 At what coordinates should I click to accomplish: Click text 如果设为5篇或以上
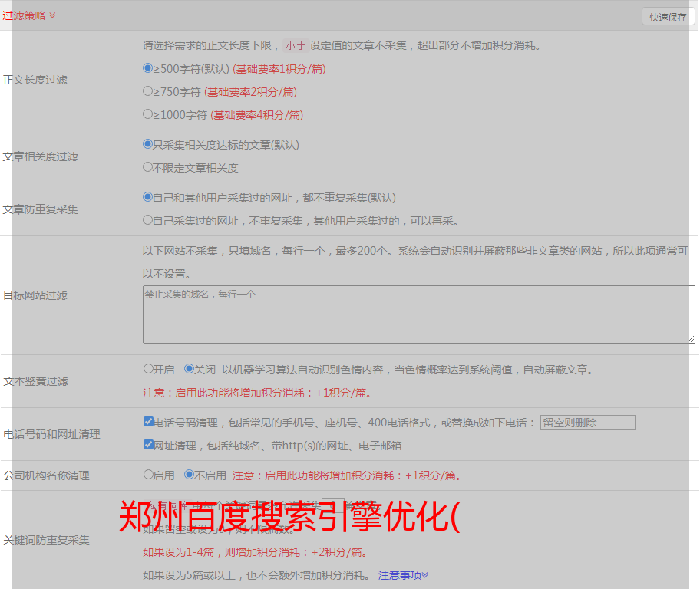click(x=189, y=575)
